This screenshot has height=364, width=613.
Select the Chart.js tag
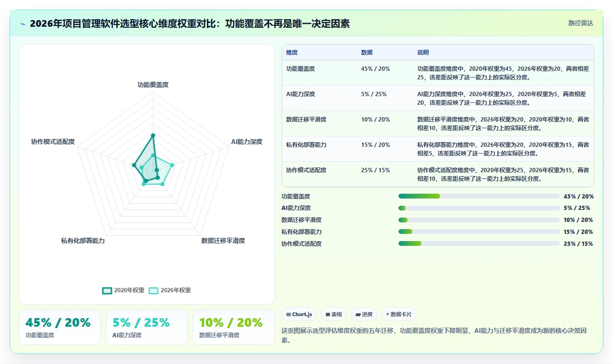[x=299, y=314]
